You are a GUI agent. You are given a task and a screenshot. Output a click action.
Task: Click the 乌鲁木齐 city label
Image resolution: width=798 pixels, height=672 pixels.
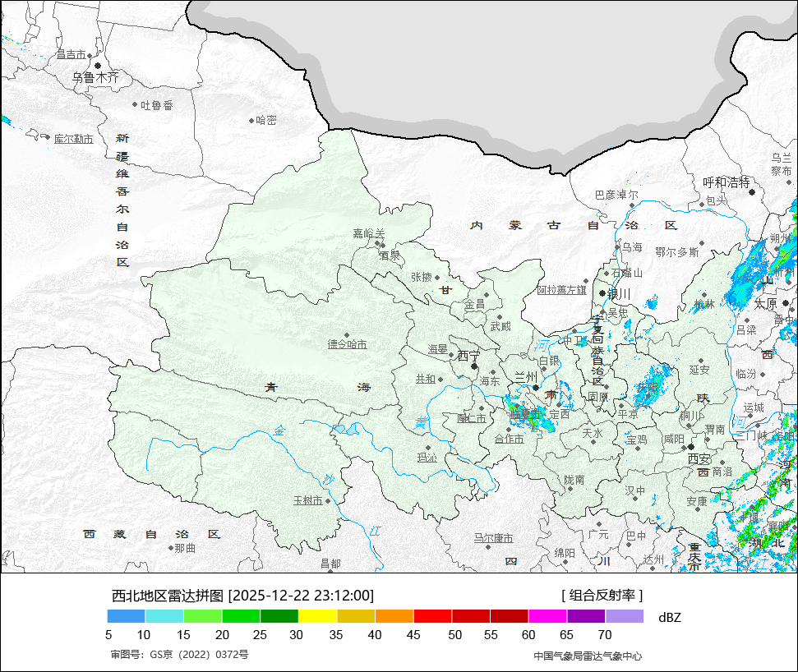(95, 77)
